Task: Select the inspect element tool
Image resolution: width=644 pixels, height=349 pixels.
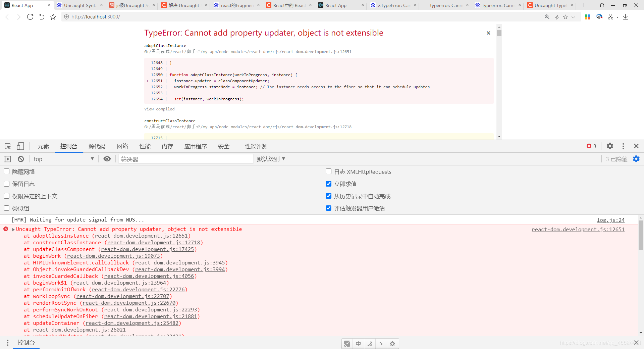Action: point(7,146)
